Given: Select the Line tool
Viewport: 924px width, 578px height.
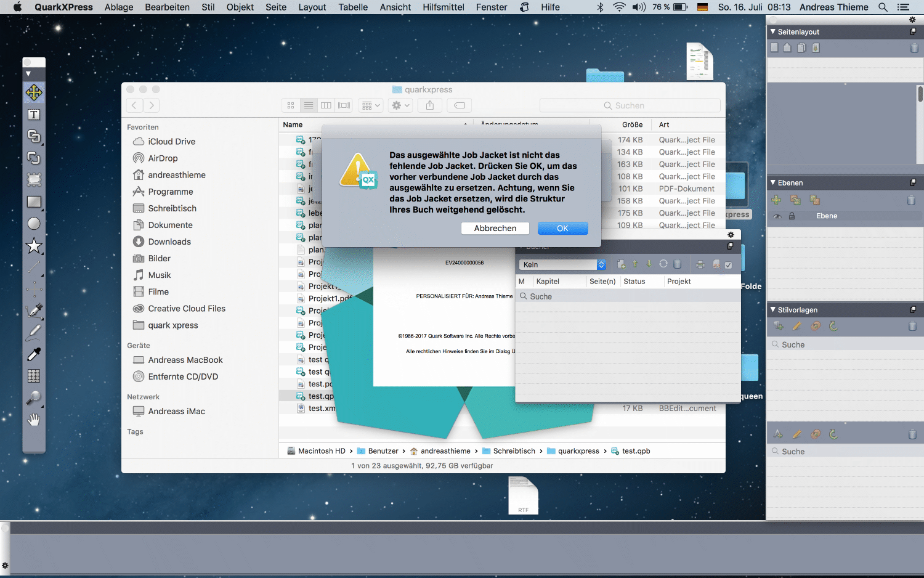Looking at the screenshot, I should pos(34,267).
